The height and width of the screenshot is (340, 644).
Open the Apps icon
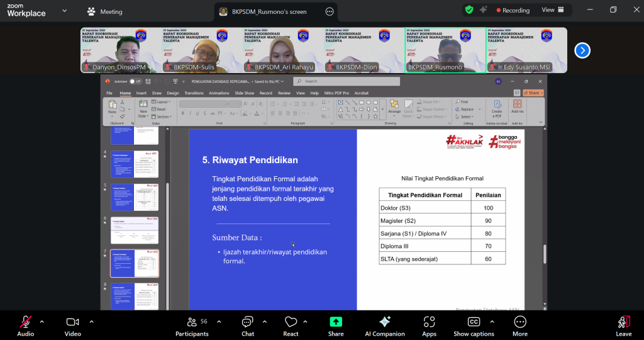coord(429,322)
